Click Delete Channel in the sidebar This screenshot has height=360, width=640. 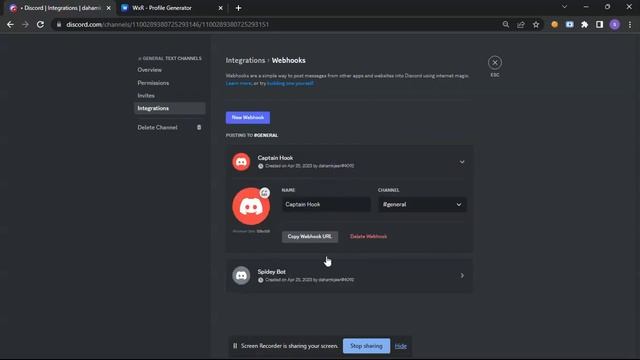[x=157, y=127]
